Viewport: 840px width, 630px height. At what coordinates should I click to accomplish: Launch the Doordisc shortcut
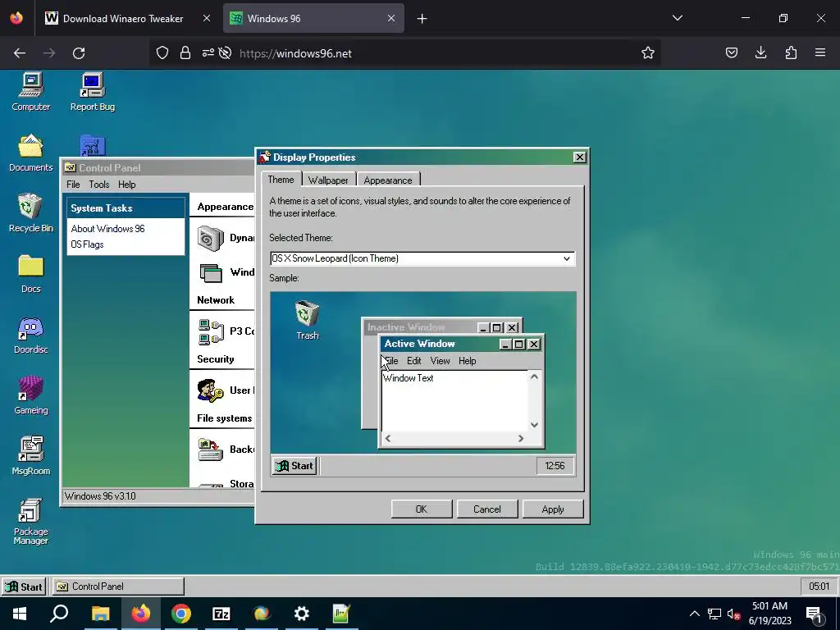click(x=30, y=335)
